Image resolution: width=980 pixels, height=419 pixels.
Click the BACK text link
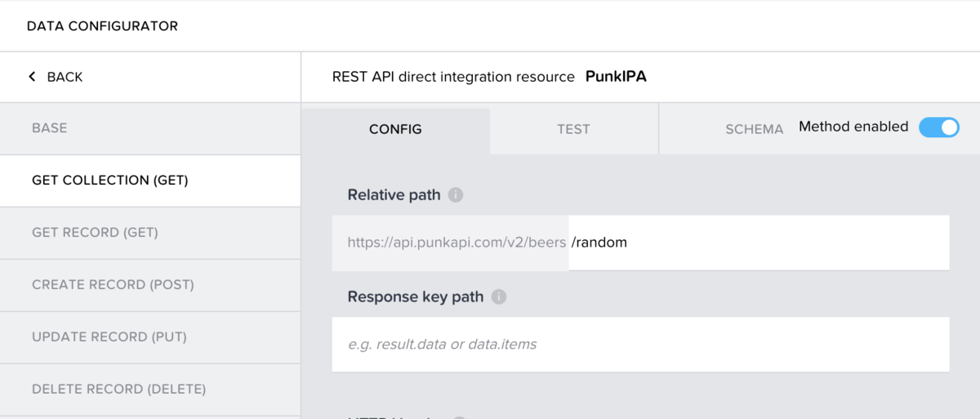pyautogui.click(x=65, y=77)
